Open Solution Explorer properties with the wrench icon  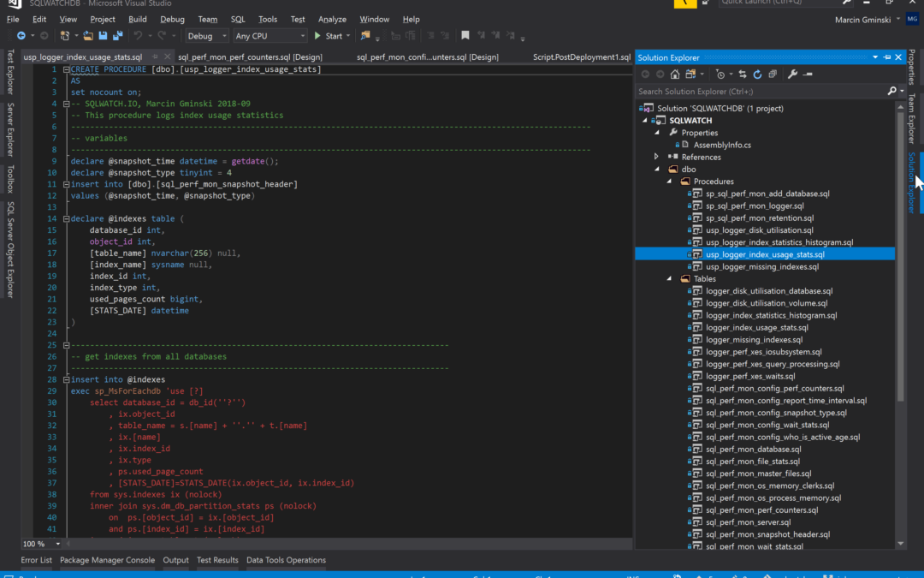pos(793,74)
